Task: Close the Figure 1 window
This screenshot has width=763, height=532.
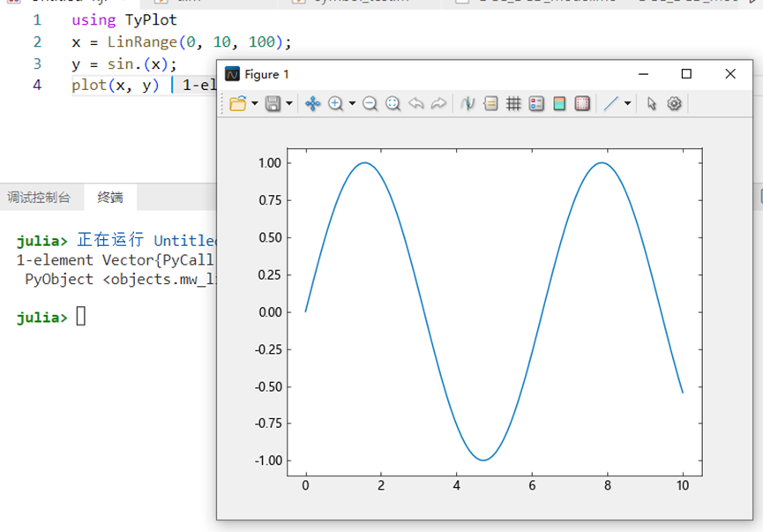Action: (730, 74)
